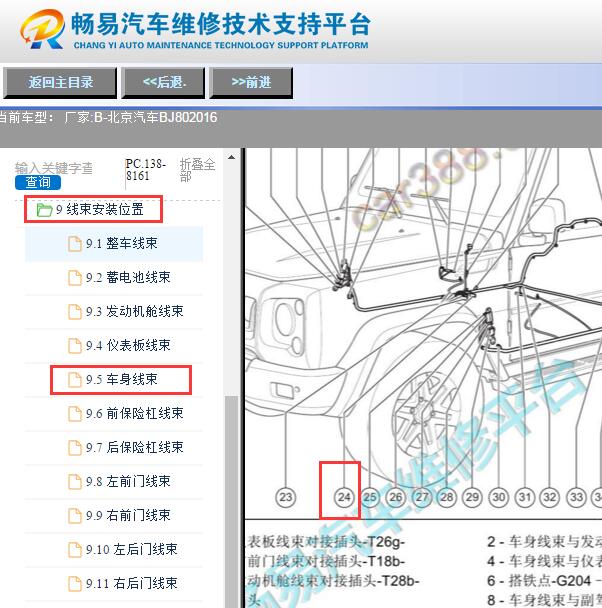The height and width of the screenshot is (608, 602).
Task: Click the legend text ending in T28b-
Action: (x=333, y=581)
